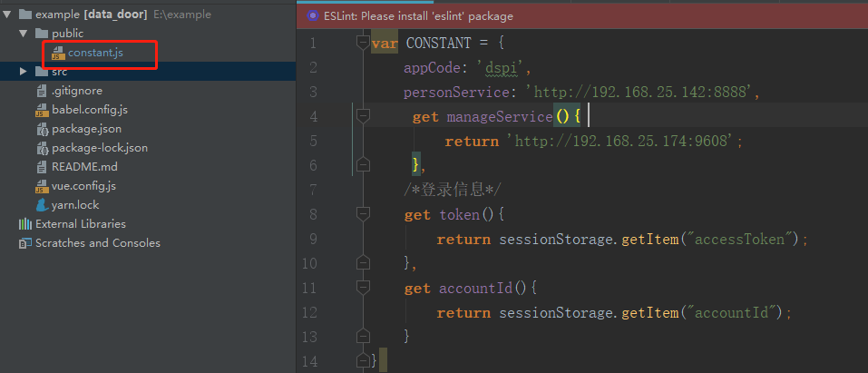Click the constant.js JavaScript file icon
This screenshot has width=868, height=373.
click(58, 53)
